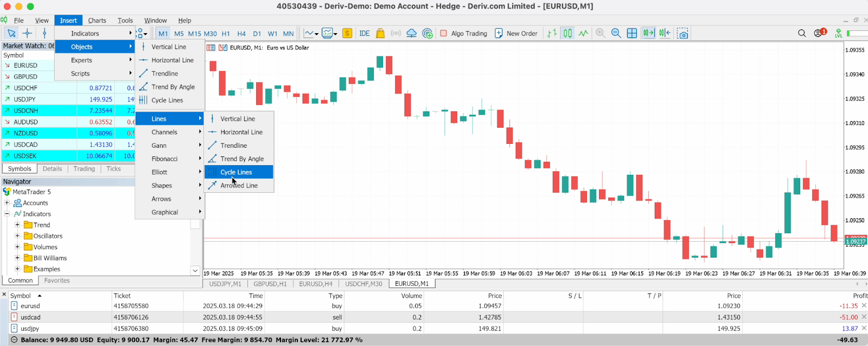The height and width of the screenshot is (346, 868).
Task: Toggle chart shift icon
Action: point(665,33)
